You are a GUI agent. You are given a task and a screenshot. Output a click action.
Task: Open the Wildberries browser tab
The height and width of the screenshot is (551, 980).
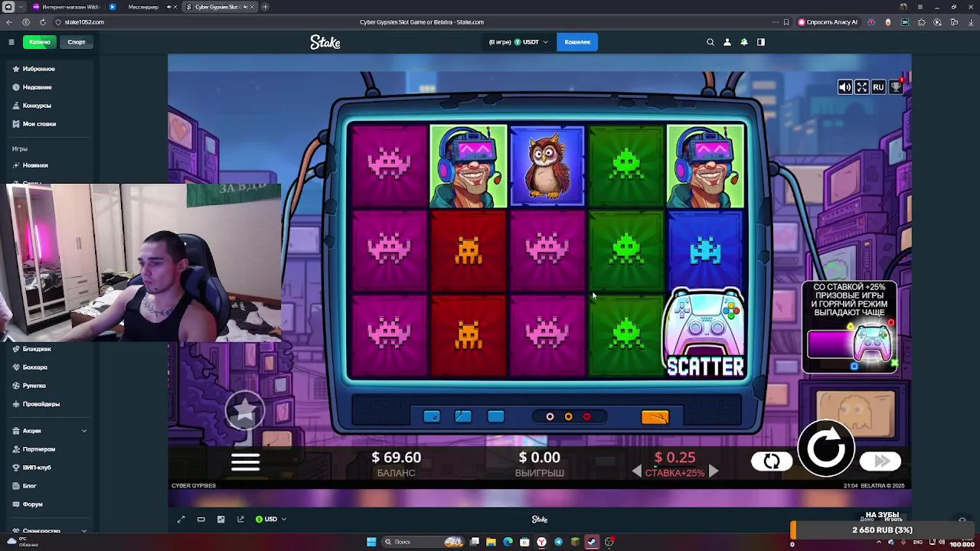tap(66, 7)
